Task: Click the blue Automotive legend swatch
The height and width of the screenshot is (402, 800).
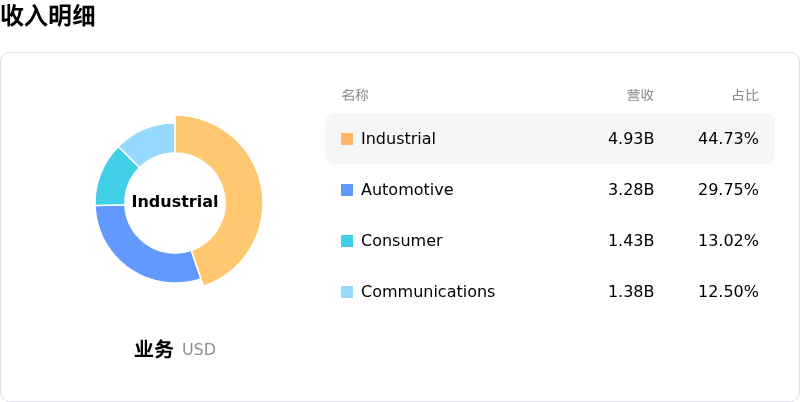Action: pos(347,190)
